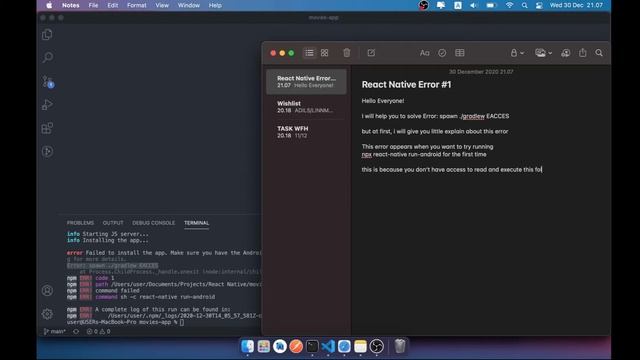
Task: Open VS Code Run and Debug view
Action: pos(47,104)
